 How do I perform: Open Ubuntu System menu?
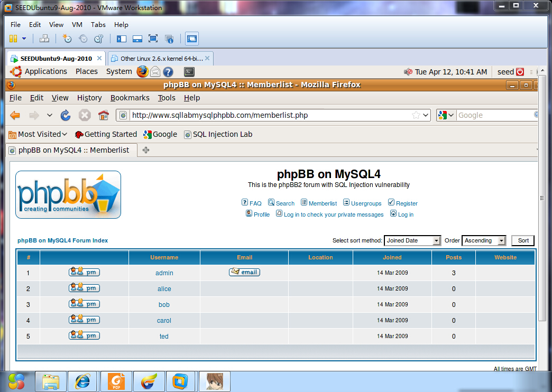[x=119, y=71]
